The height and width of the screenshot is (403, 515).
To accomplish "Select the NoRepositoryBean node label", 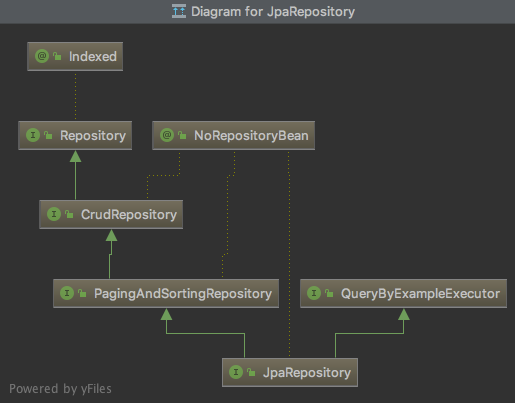I will coord(251,135).
